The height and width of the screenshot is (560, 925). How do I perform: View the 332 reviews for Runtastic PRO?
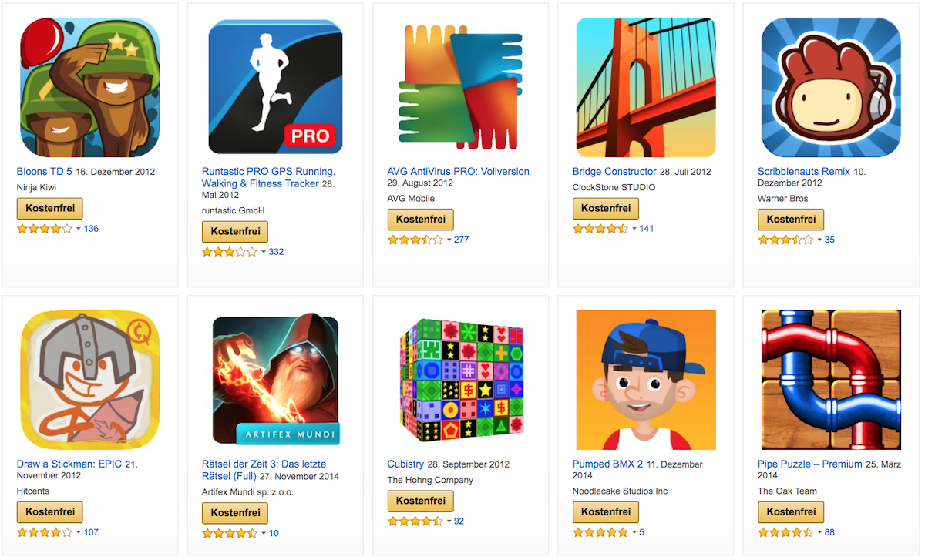(x=276, y=252)
